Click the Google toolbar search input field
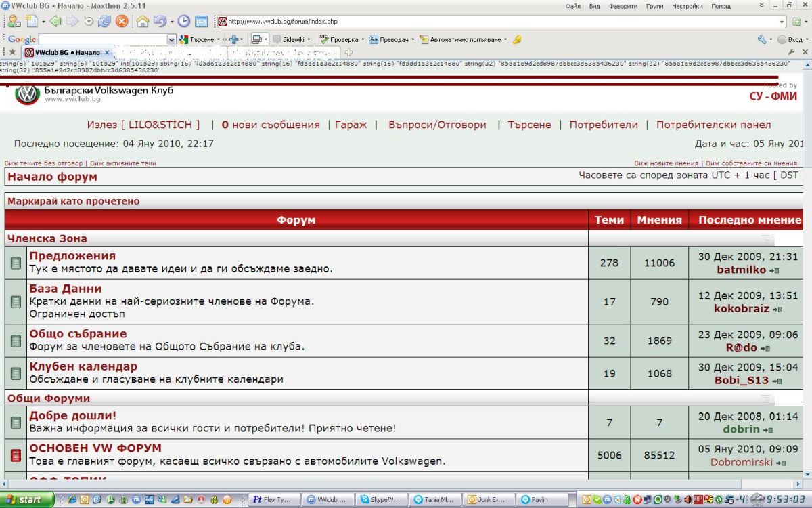Image resolution: width=812 pixels, height=508 pixels. pos(101,39)
